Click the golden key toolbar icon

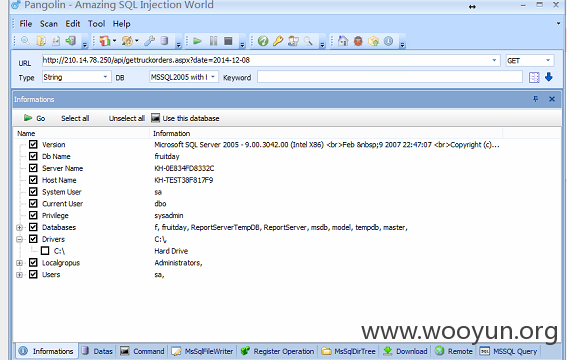point(278,41)
